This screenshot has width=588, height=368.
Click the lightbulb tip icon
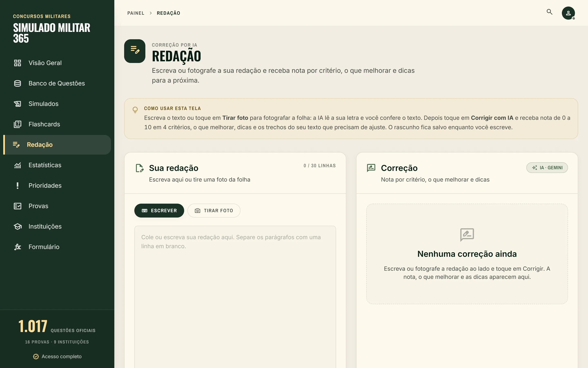(x=135, y=110)
